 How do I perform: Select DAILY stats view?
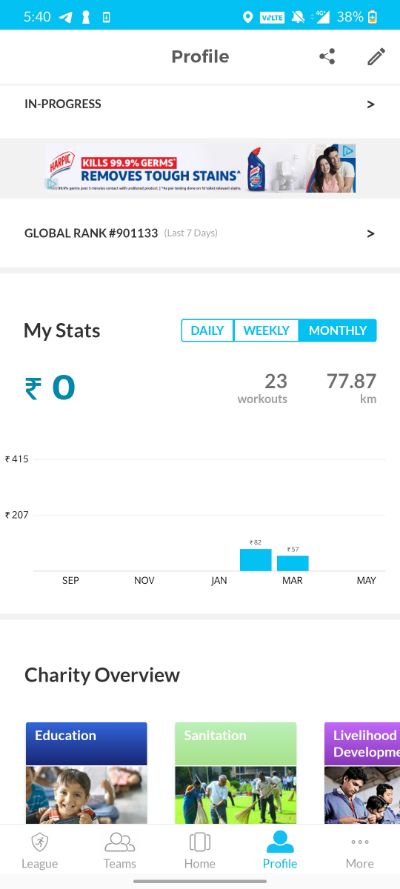[x=207, y=331]
